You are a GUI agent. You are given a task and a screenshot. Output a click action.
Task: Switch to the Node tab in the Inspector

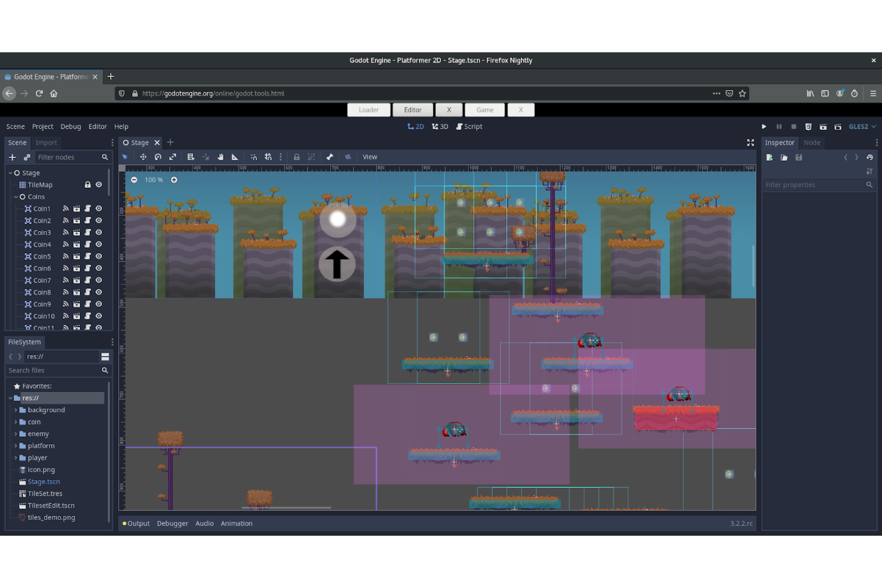click(x=812, y=142)
